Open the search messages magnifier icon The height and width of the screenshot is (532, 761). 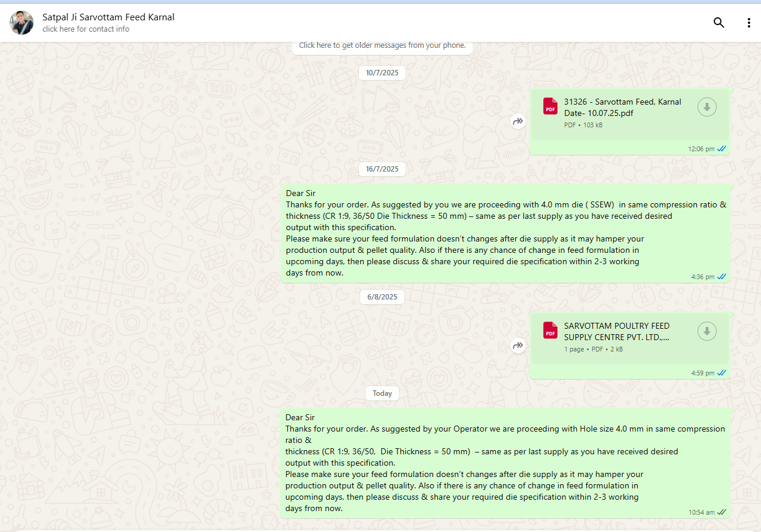tap(719, 23)
